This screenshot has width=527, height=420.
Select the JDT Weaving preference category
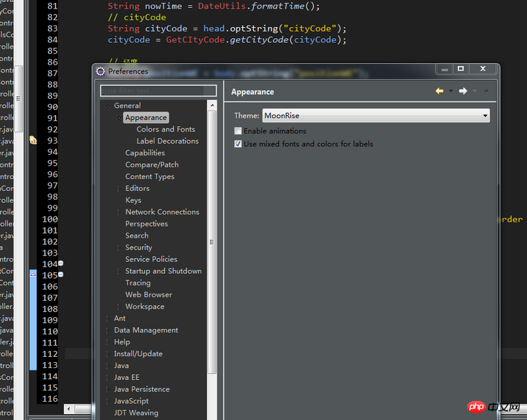coord(136,413)
